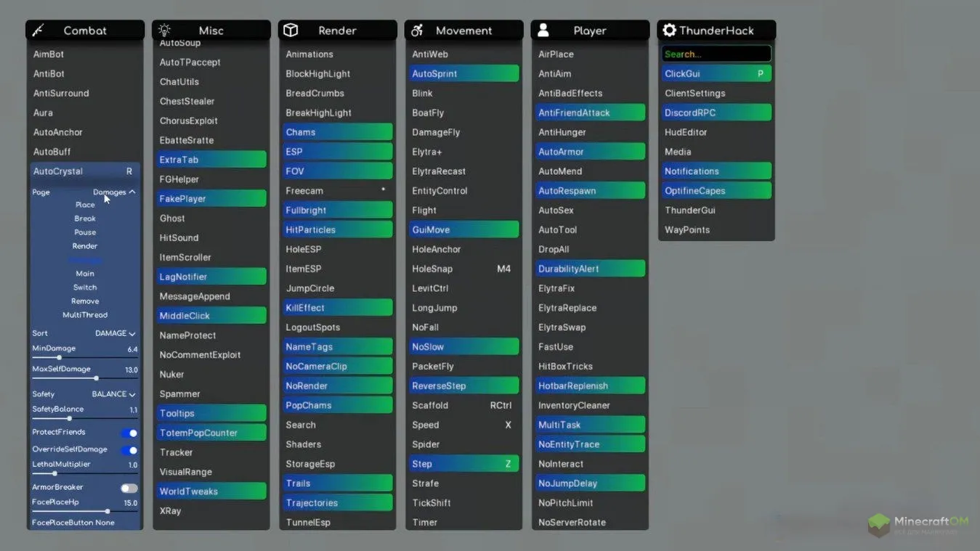Click the ThunderHack gear icon
Screen dimensions: 980x551
click(669, 30)
